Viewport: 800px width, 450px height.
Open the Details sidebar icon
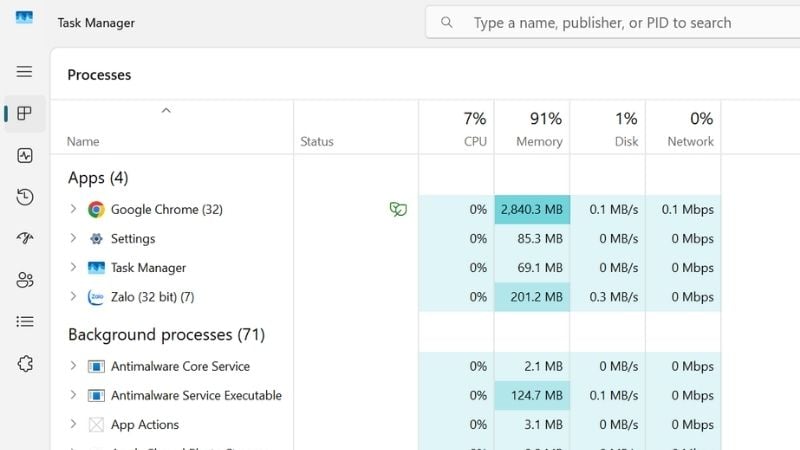[24, 321]
